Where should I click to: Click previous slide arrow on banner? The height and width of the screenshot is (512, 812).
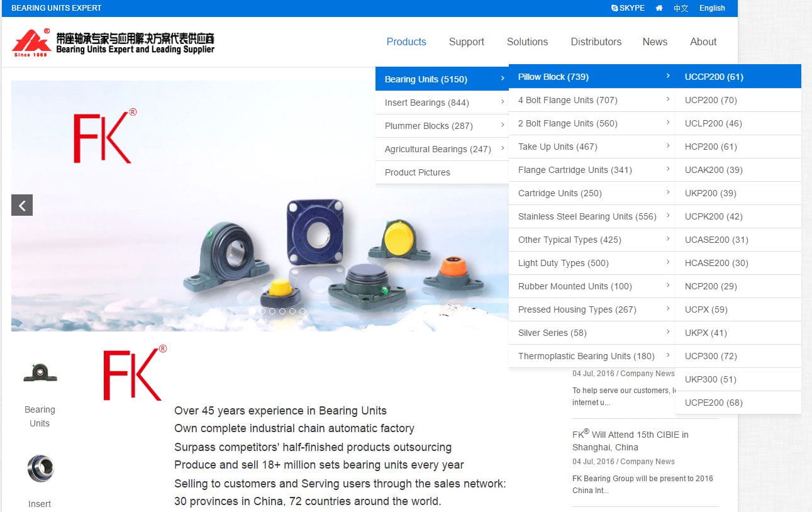[22, 205]
